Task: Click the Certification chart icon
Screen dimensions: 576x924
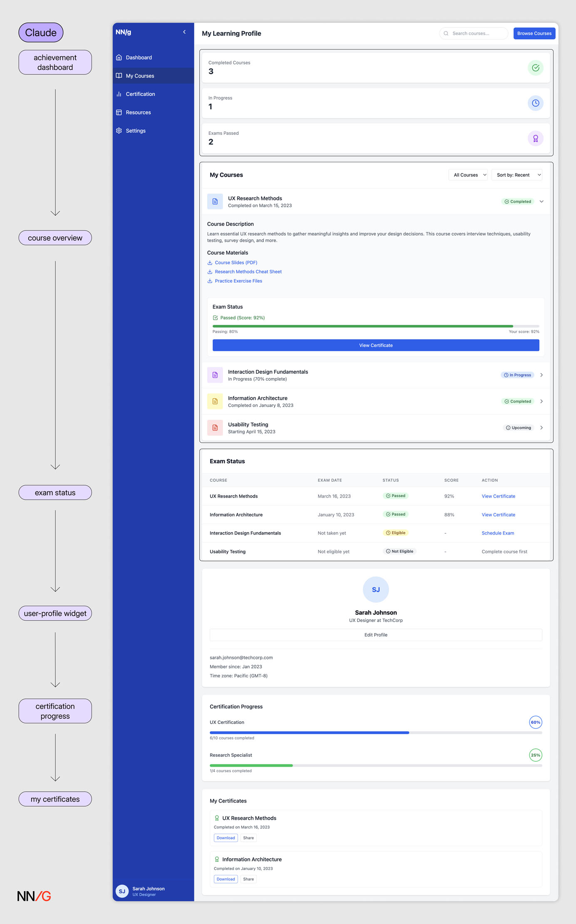Action: [119, 94]
